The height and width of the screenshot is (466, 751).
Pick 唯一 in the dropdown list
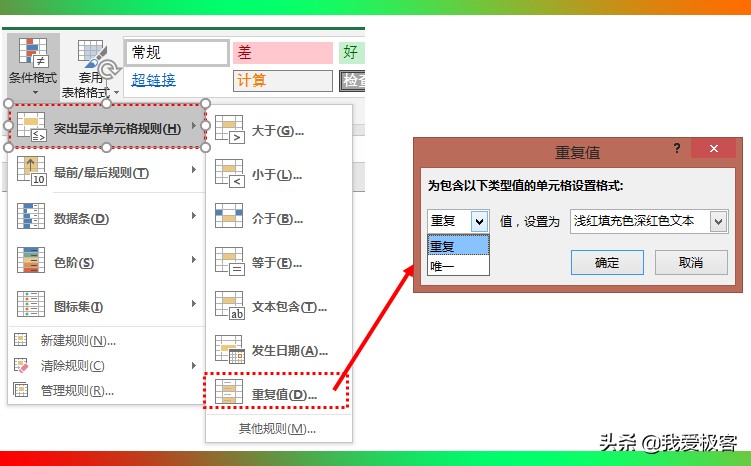(x=458, y=265)
